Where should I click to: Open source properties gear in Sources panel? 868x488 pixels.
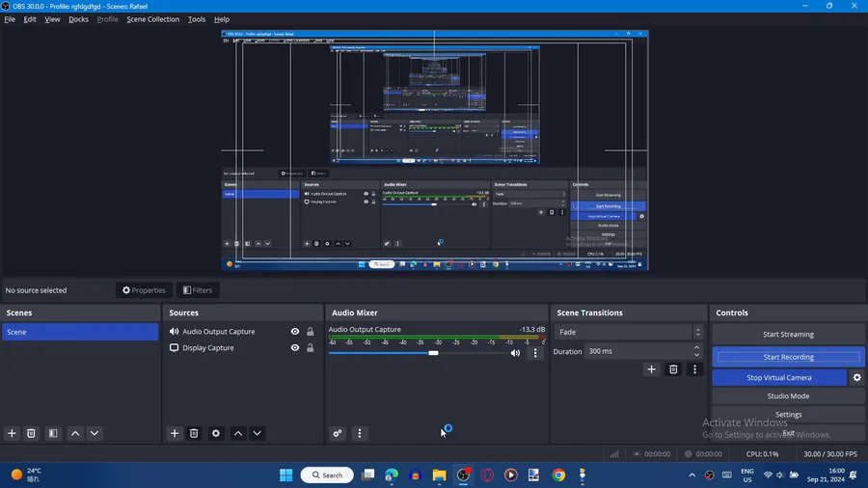point(216,434)
